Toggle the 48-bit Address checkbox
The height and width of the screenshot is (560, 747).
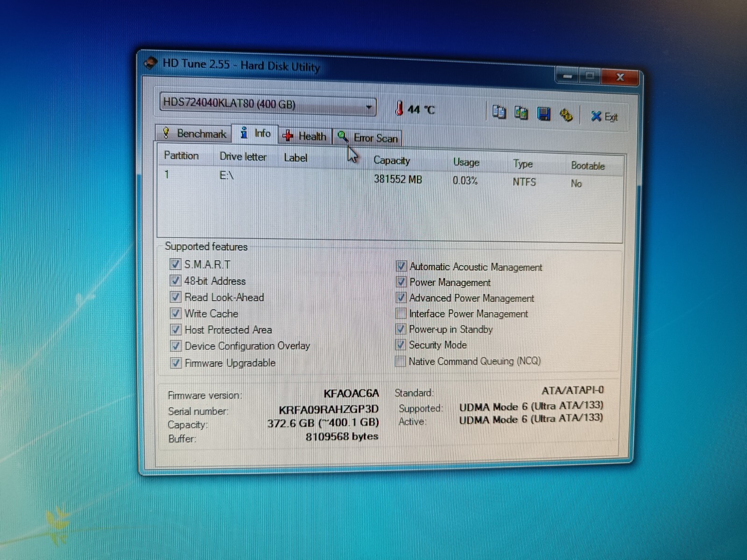175,280
